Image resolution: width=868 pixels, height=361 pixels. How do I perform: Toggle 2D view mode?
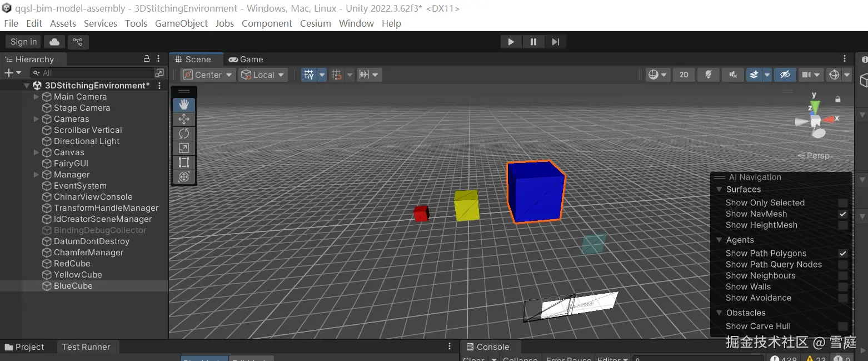coord(684,75)
